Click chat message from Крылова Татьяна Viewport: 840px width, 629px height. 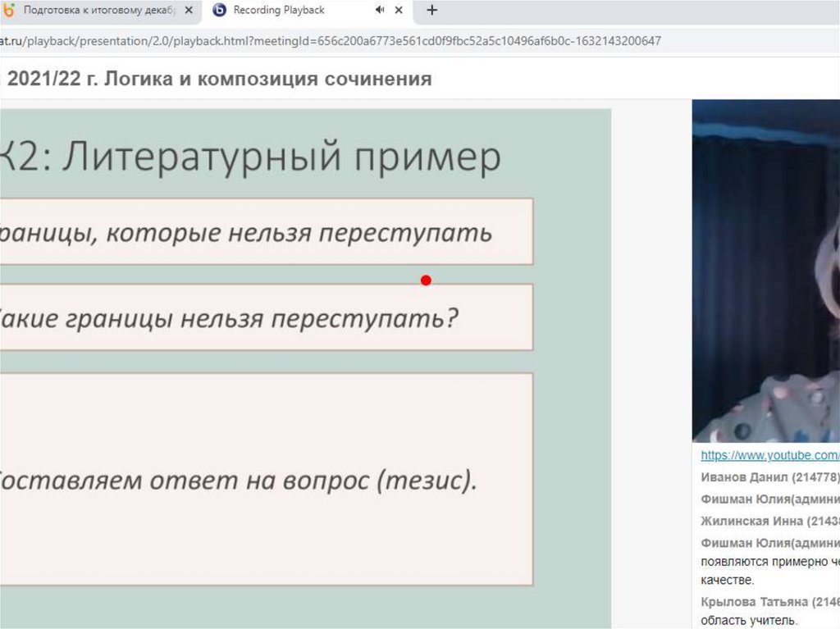click(x=769, y=603)
